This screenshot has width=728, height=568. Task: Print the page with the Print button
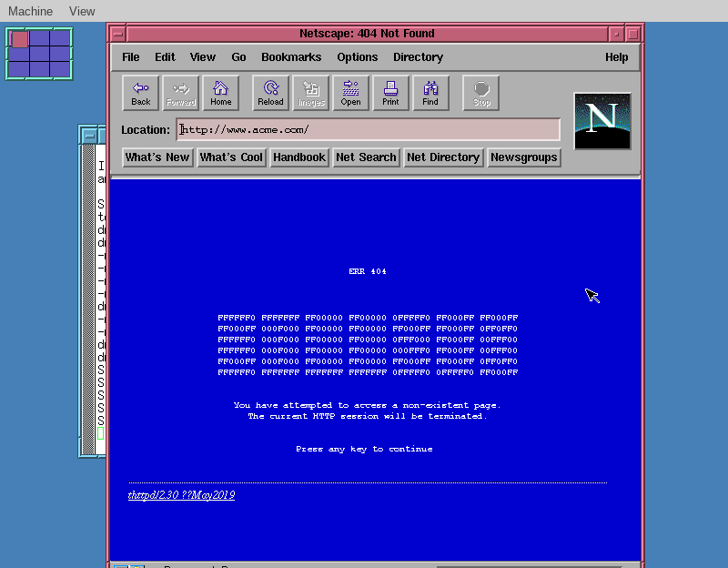(391, 93)
